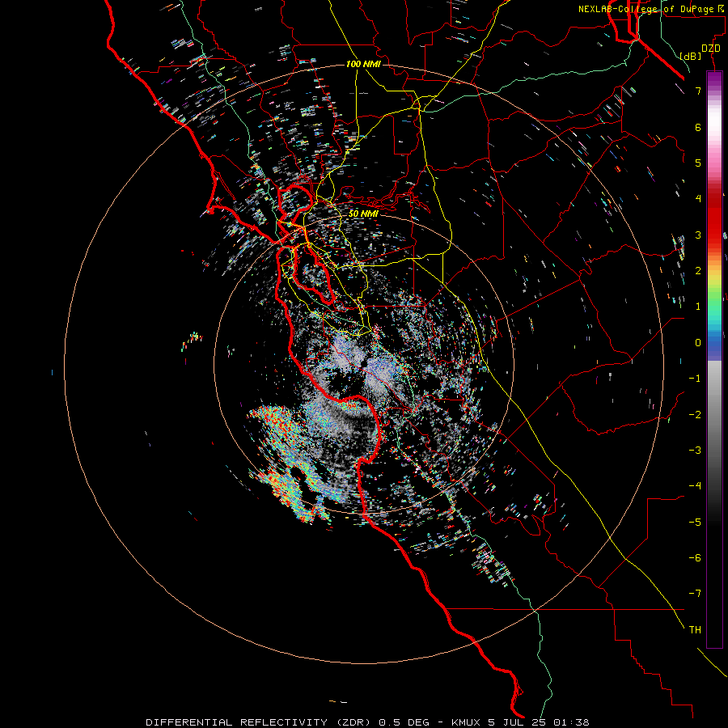Click the 1 value on the color scale

point(698,307)
